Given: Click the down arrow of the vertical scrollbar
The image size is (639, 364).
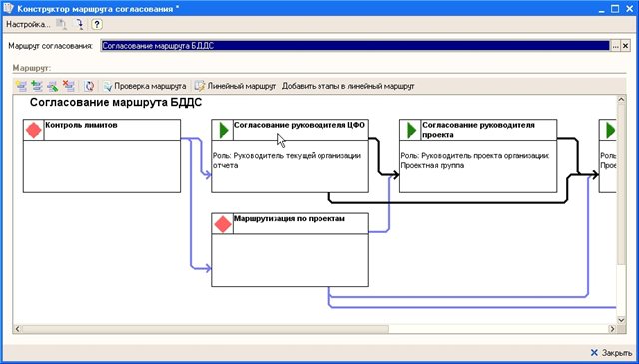Looking at the screenshot, I should coord(621,320).
